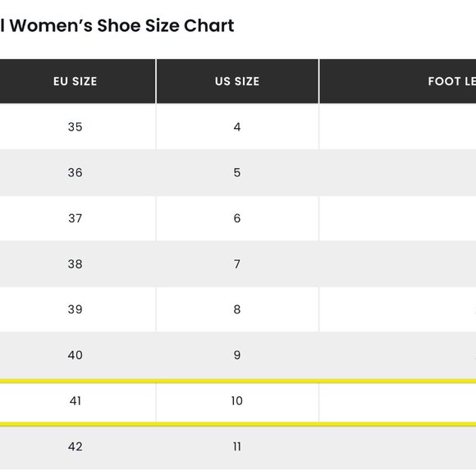Image resolution: width=476 pixels, height=476 pixels.
Task: Click EU size 41 cell
Action: (77, 401)
